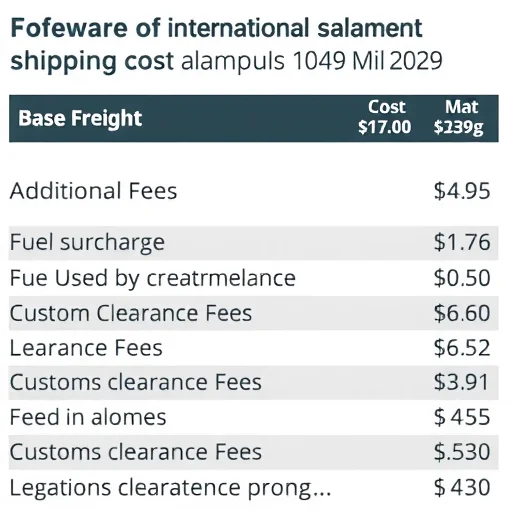Image resolution: width=512 pixels, height=512 pixels.
Task: Click the $4.95 additional fees amount
Action: point(462,191)
